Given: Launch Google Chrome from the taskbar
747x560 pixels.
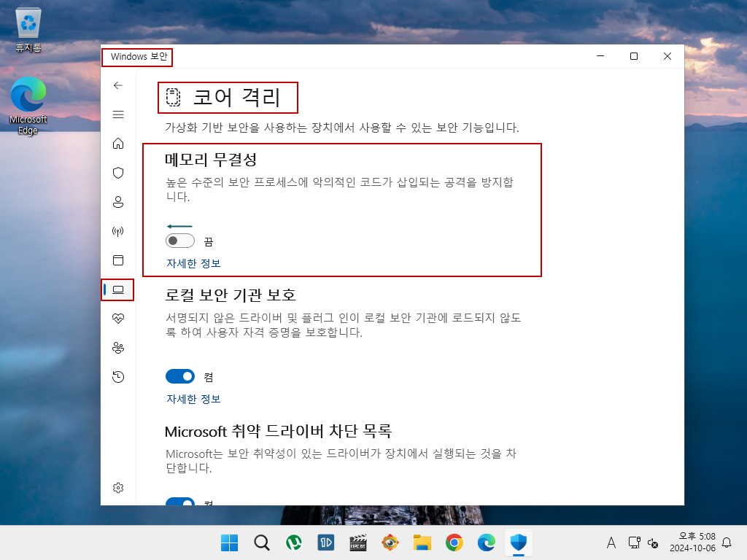Looking at the screenshot, I should click(454, 542).
